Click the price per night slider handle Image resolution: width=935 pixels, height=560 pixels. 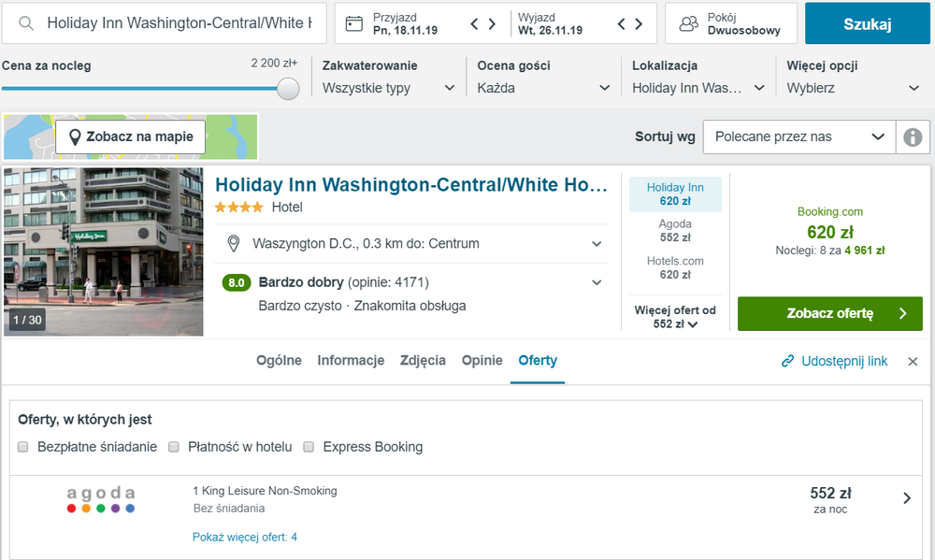tap(289, 89)
